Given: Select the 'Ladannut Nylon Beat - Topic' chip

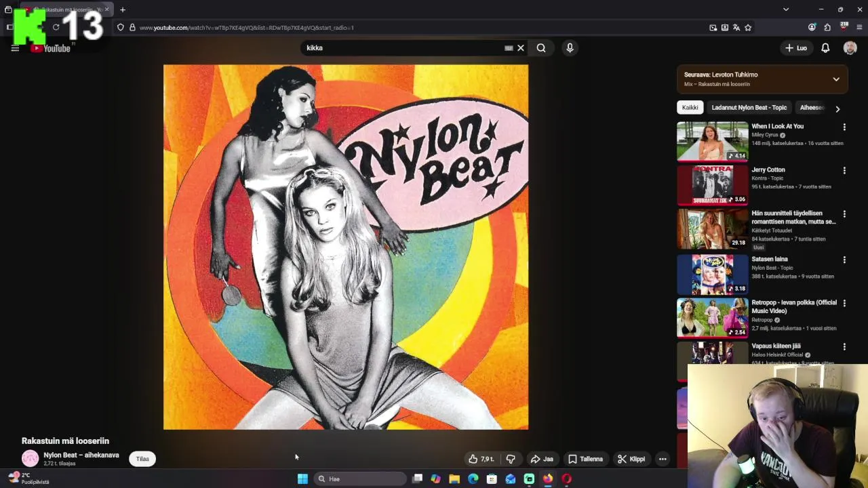Looking at the screenshot, I should [x=749, y=108].
